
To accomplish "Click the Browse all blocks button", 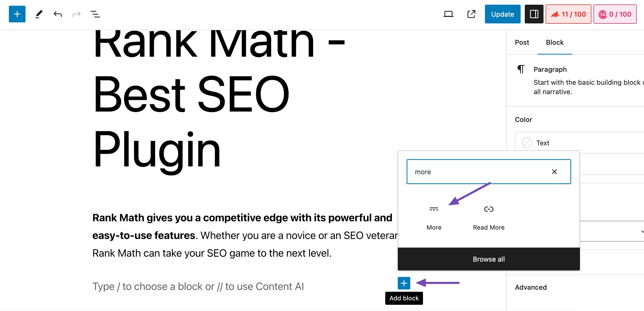I will click(488, 259).
